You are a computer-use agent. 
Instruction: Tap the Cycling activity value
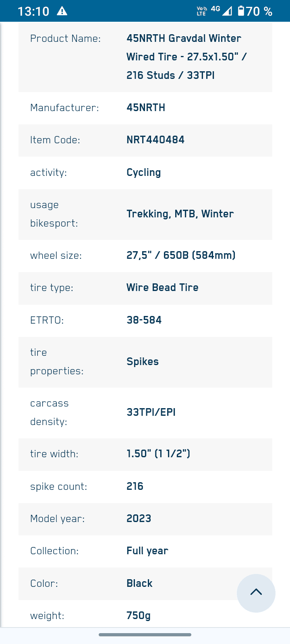point(144,173)
